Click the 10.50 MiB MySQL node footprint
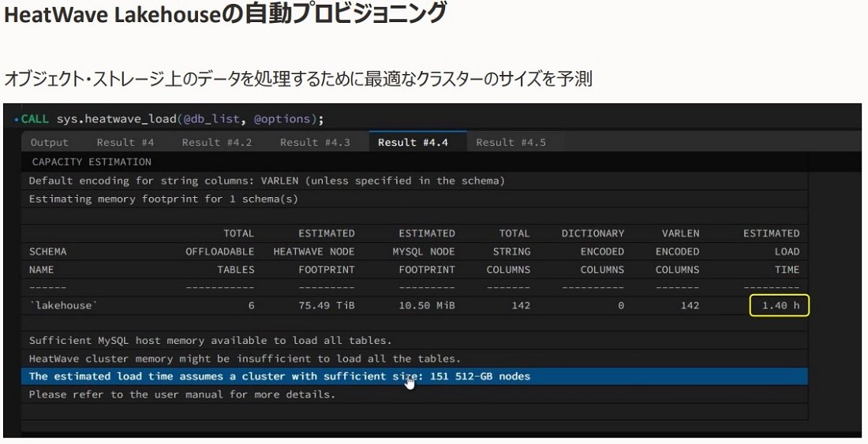This screenshot has width=868, height=444. [x=427, y=305]
